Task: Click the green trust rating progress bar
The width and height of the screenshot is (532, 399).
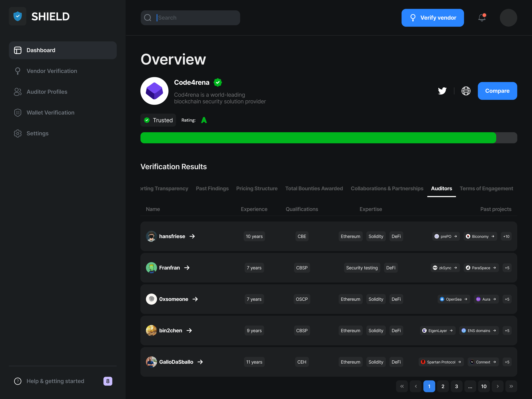Action: pyautogui.click(x=318, y=138)
